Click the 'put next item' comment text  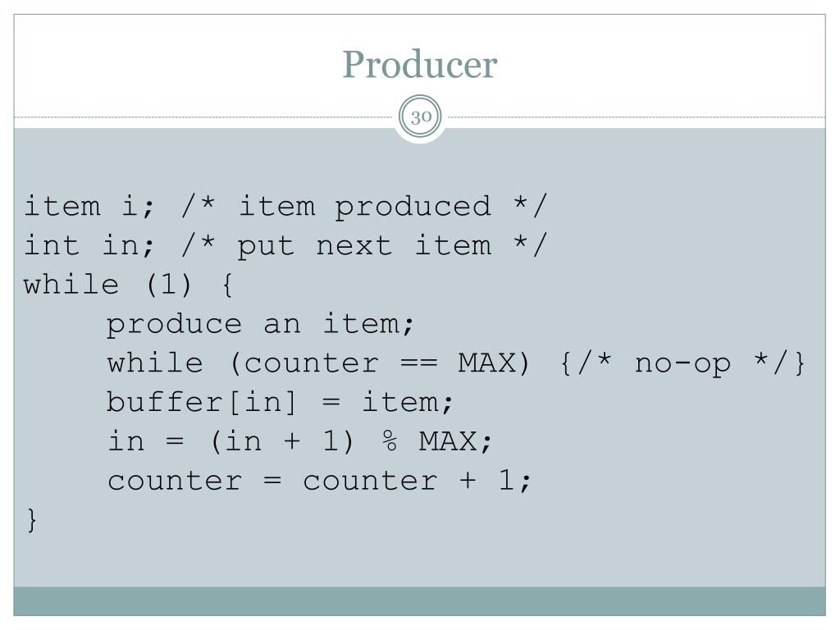(364, 246)
